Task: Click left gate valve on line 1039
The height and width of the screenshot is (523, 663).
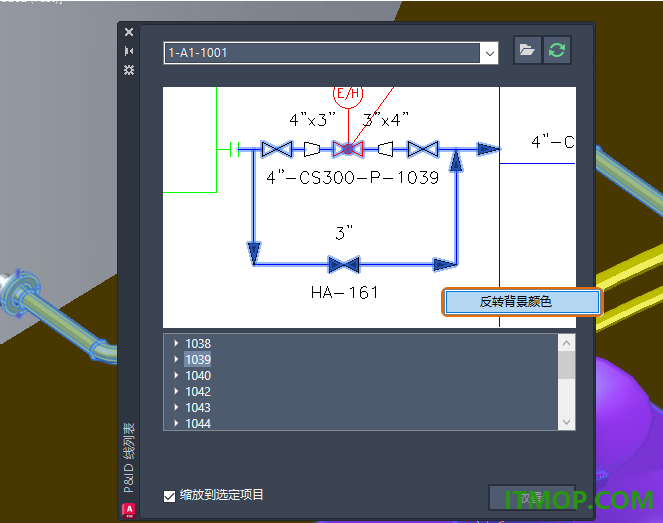Action: click(x=277, y=149)
